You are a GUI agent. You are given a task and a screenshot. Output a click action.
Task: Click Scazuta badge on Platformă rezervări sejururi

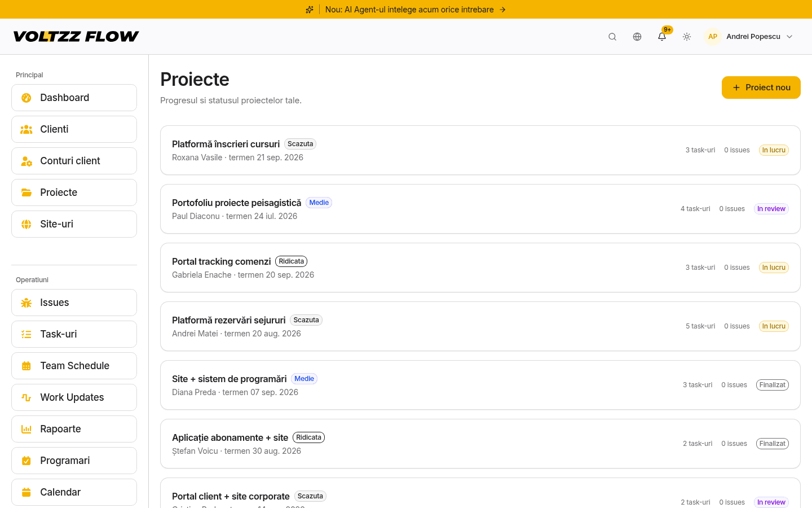click(306, 320)
